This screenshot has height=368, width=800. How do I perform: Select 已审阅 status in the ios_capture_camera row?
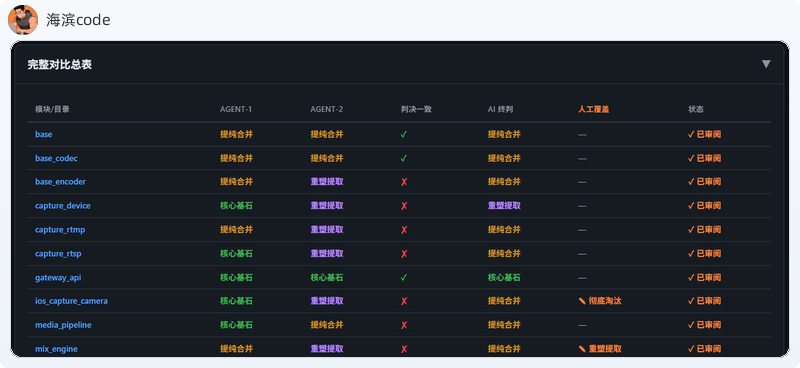(704, 301)
